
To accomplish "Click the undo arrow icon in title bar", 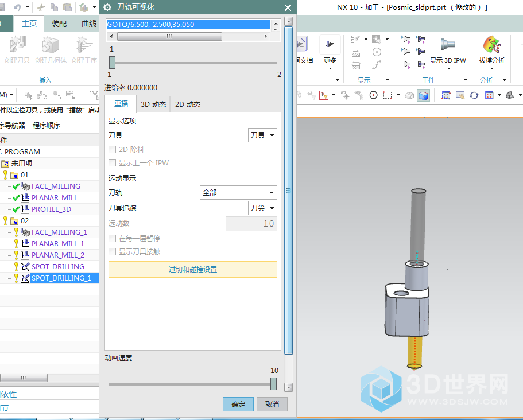I will point(18,7).
